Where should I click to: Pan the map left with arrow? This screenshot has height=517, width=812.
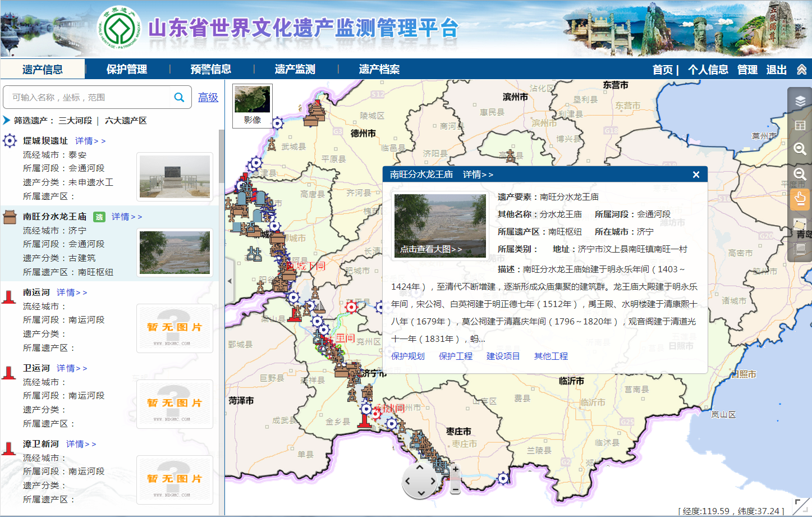[407, 481]
